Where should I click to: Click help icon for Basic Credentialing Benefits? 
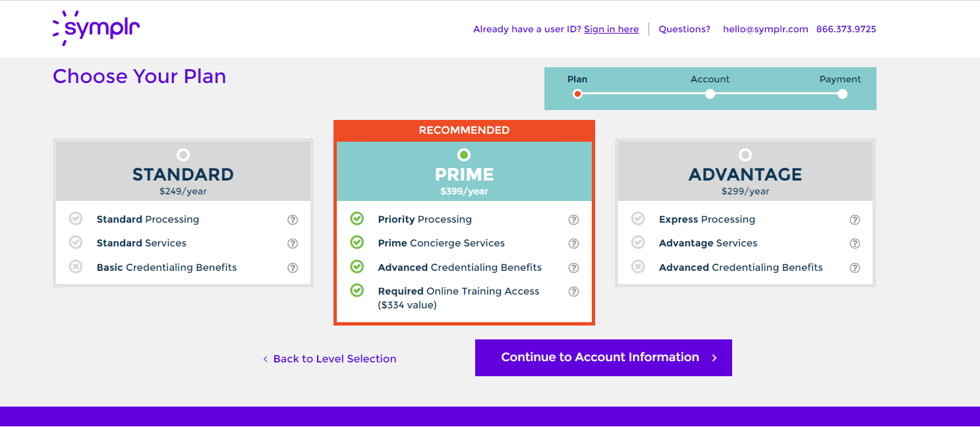pyautogui.click(x=293, y=268)
